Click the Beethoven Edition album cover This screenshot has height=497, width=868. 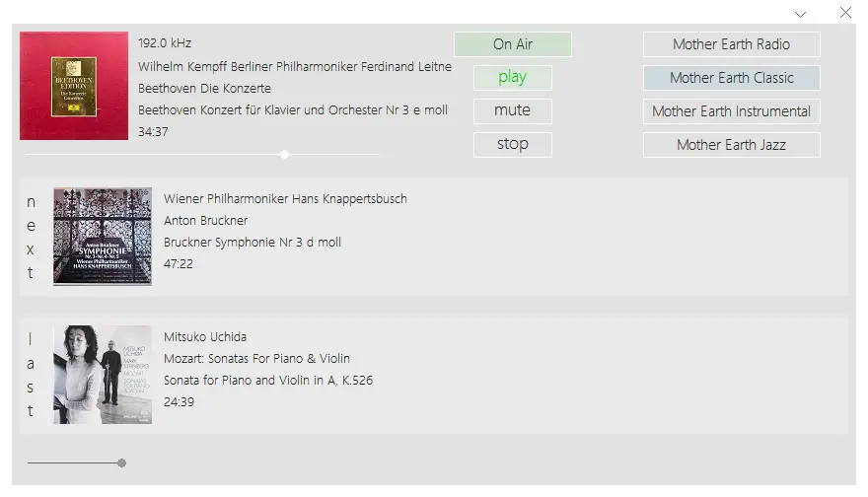coord(74,86)
